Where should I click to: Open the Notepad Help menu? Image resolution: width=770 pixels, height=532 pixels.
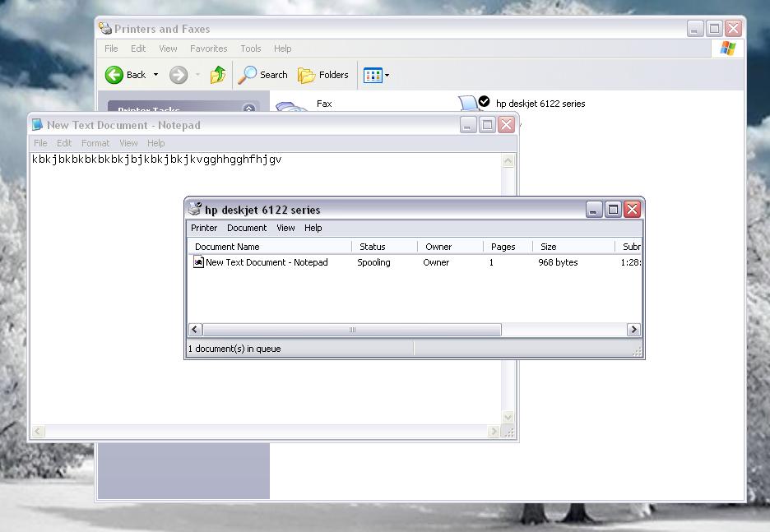click(x=155, y=143)
